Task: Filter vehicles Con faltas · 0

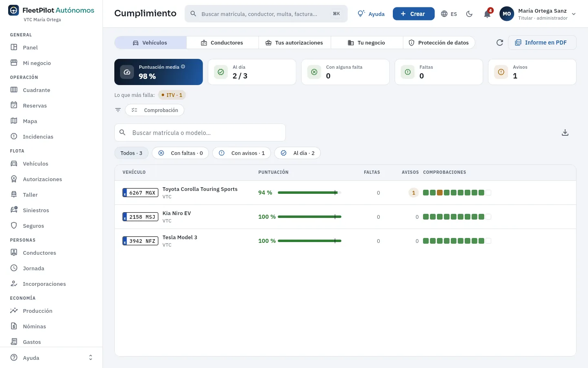Action: pos(180,153)
